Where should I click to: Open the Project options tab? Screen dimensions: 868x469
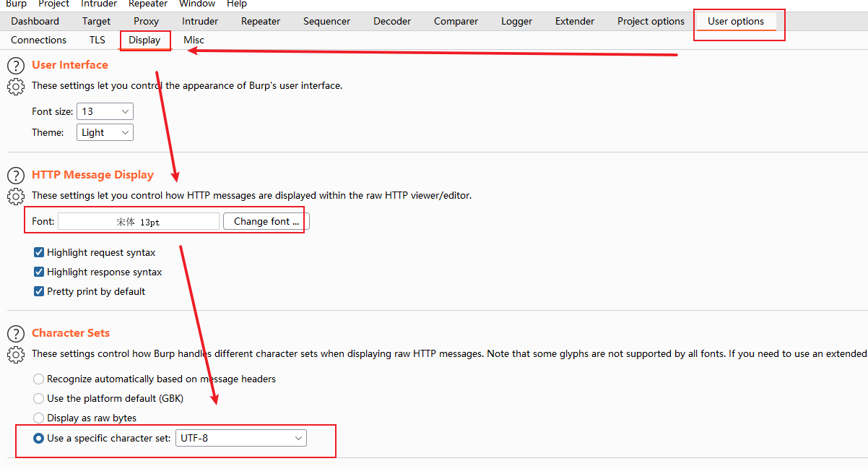651,21
